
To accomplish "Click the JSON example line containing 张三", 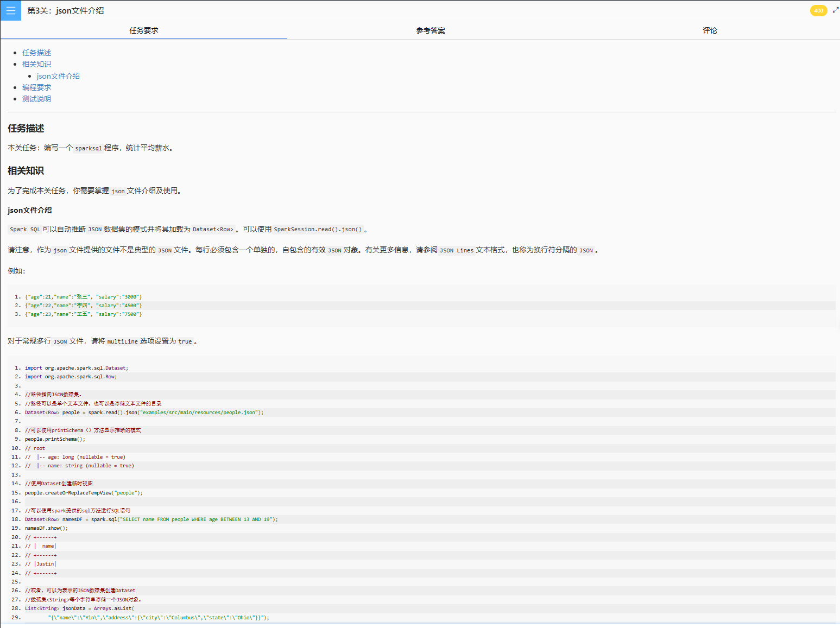I will pos(83,297).
